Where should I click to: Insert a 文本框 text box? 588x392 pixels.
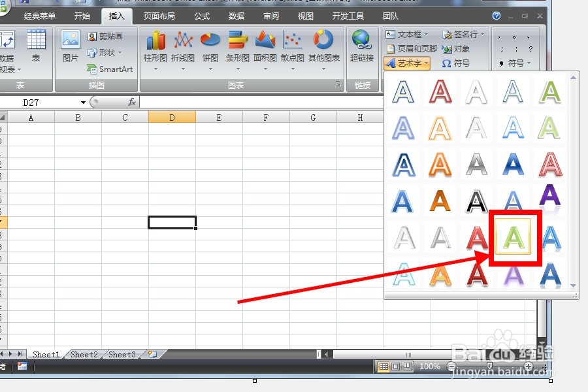click(x=406, y=35)
